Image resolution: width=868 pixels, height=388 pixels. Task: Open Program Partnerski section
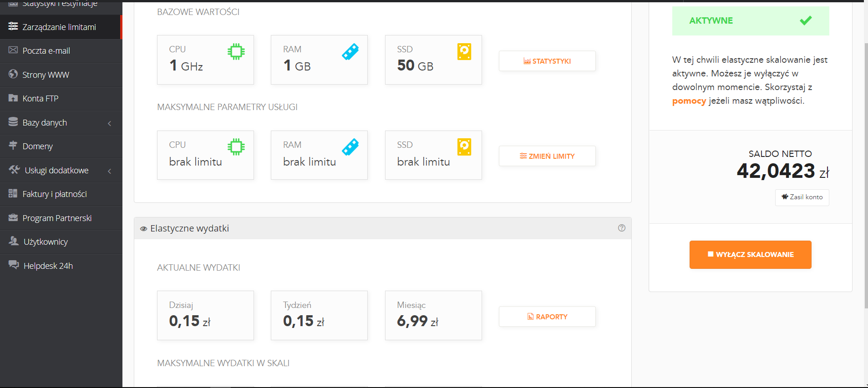[57, 218]
